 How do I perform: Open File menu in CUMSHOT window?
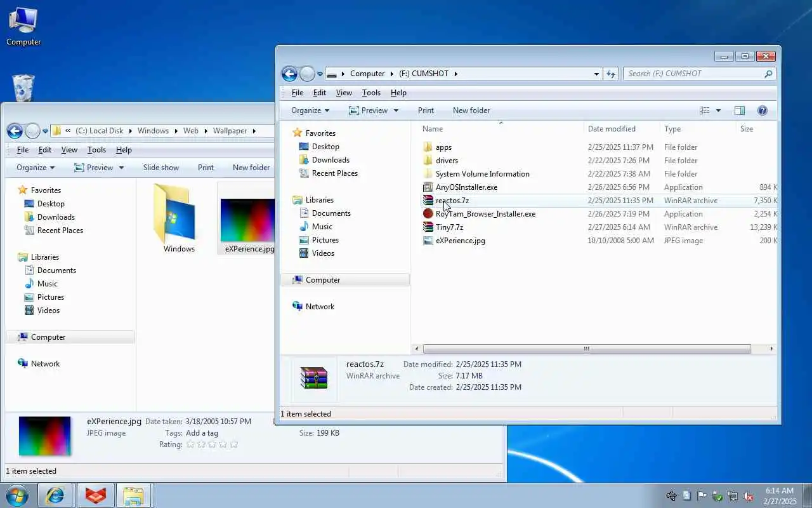tap(298, 93)
